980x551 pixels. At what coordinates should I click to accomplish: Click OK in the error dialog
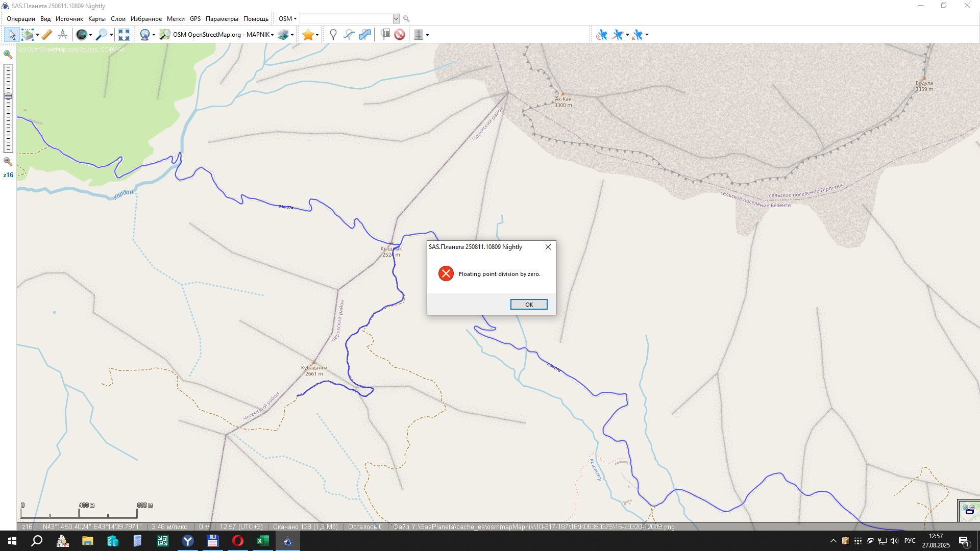(x=529, y=305)
